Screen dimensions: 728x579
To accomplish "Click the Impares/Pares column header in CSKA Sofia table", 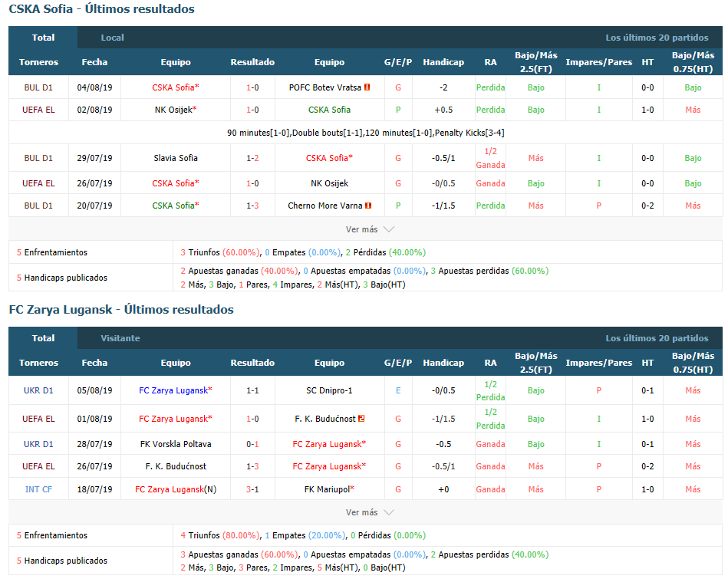I will click(x=599, y=62).
